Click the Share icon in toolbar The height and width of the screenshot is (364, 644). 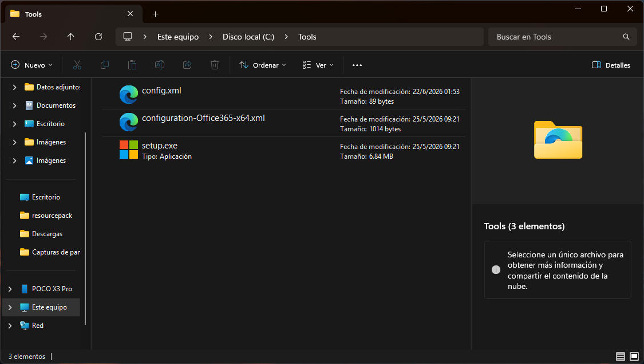point(187,65)
